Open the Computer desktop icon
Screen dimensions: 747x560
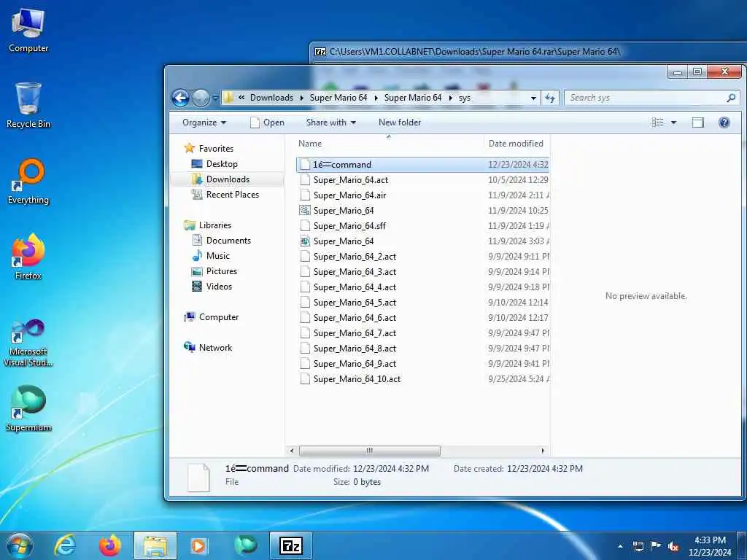[x=28, y=31]
